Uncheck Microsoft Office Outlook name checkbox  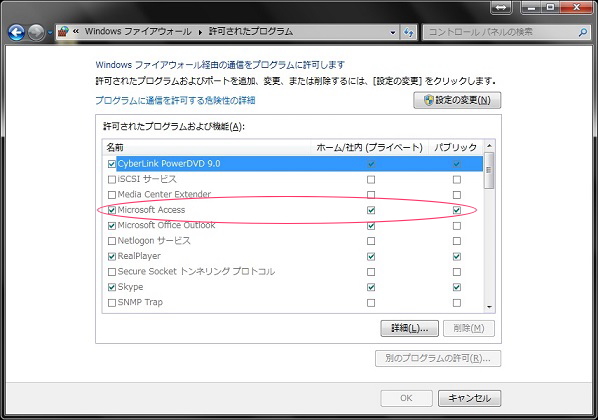(112, 226)
